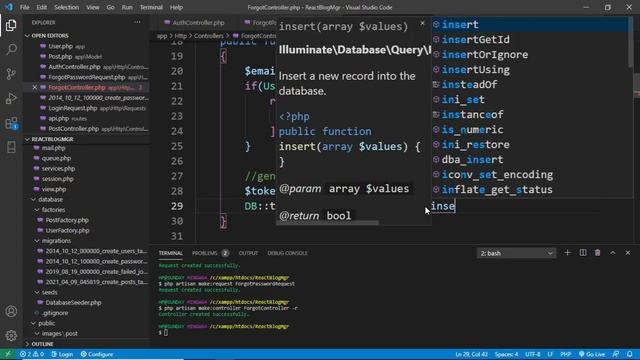Change language mode PHP in status bar
Image resolution: width=640 pixels, height=360 pixels.
[565, 354]
